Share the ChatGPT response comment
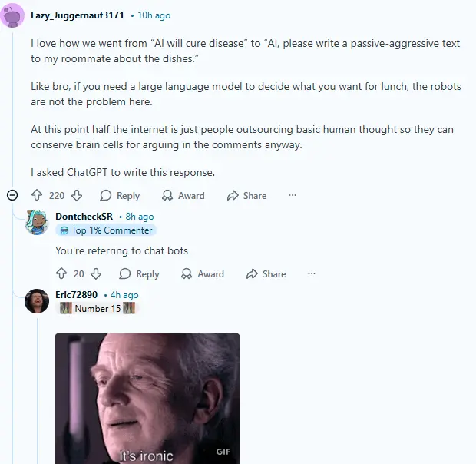Screen dimensions: 476x464 point(246,196)
